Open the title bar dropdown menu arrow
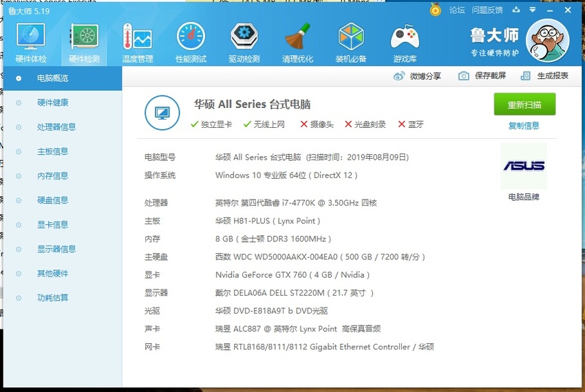This screenshot has width=585, height=392. (x=533, y=10)
